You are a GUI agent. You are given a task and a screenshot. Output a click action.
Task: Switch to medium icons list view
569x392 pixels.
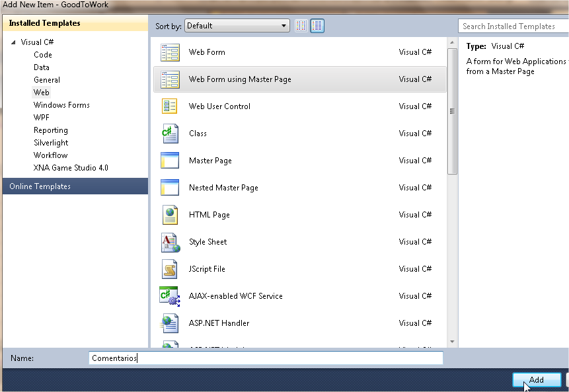pyautogui.click(x=317, y=26)
